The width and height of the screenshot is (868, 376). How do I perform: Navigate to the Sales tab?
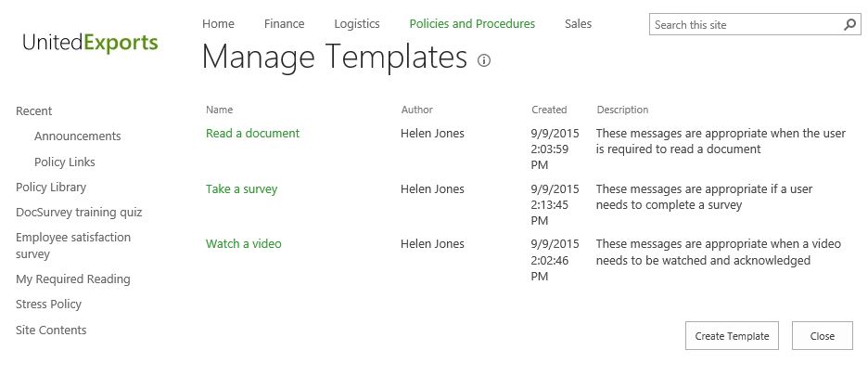[578, 24]
